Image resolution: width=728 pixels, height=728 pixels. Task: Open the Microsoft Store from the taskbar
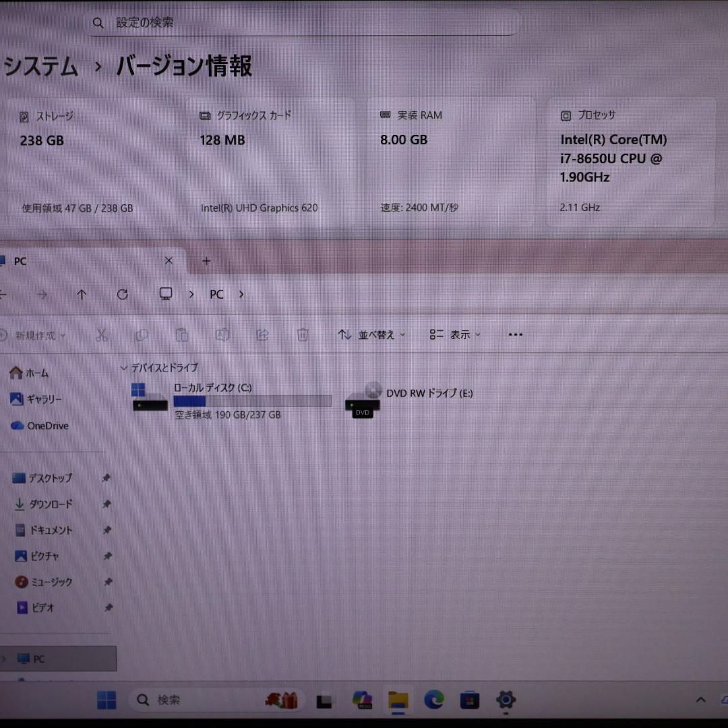pyautogui.click(x=469, y=700)
